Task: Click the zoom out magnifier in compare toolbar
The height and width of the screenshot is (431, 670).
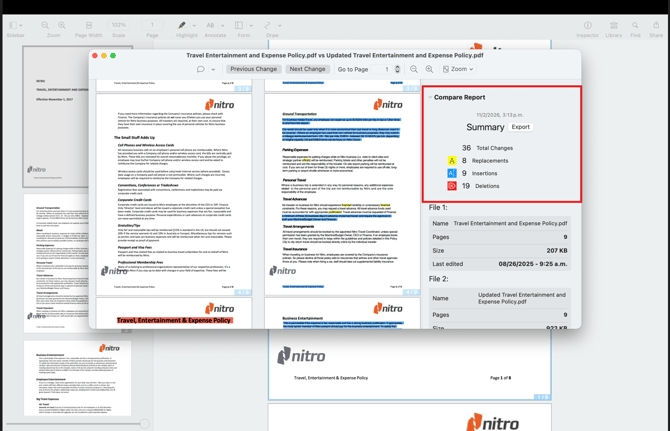Action: pyautogui.click(x=414, y=69)
